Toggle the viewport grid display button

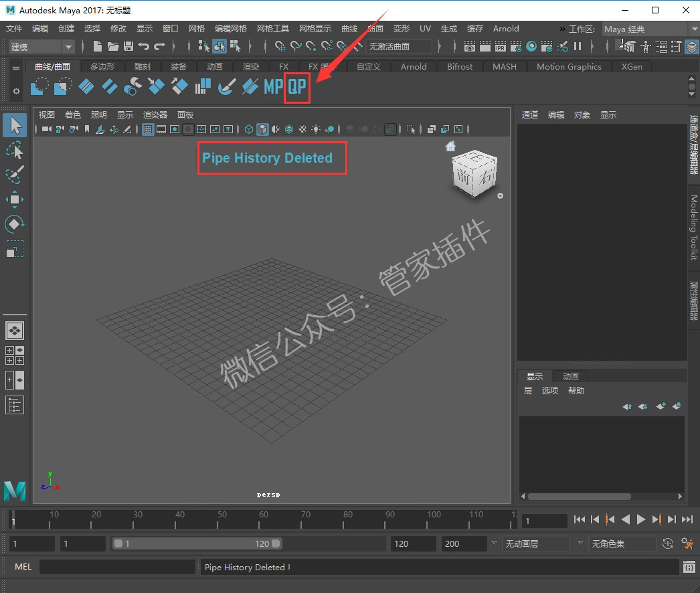click(148, 129)
